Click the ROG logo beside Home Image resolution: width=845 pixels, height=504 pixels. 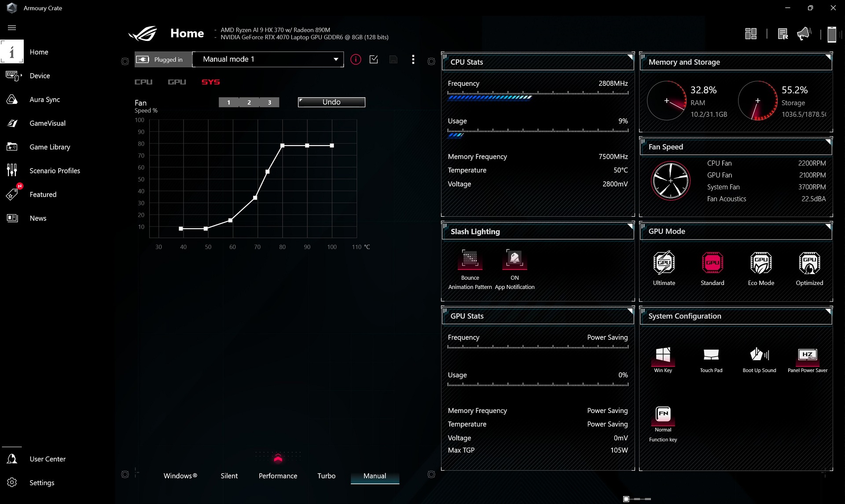point(143,33)
